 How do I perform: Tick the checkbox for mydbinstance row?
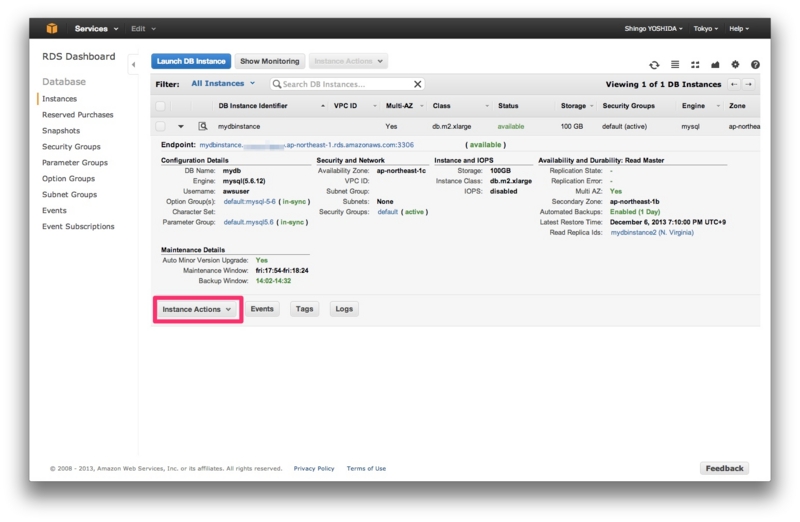tap(160, 126)
